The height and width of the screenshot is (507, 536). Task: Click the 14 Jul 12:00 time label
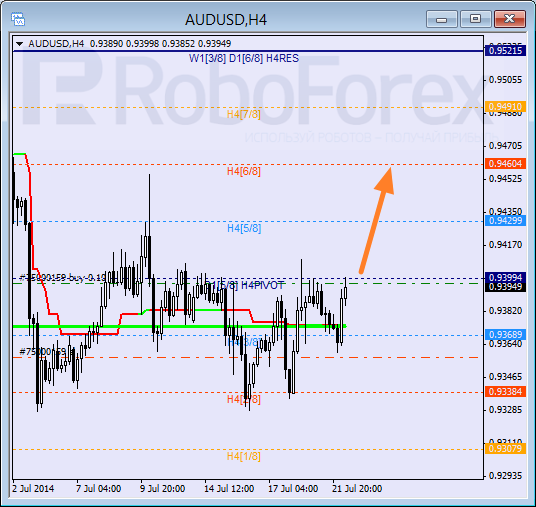[229, 489]
